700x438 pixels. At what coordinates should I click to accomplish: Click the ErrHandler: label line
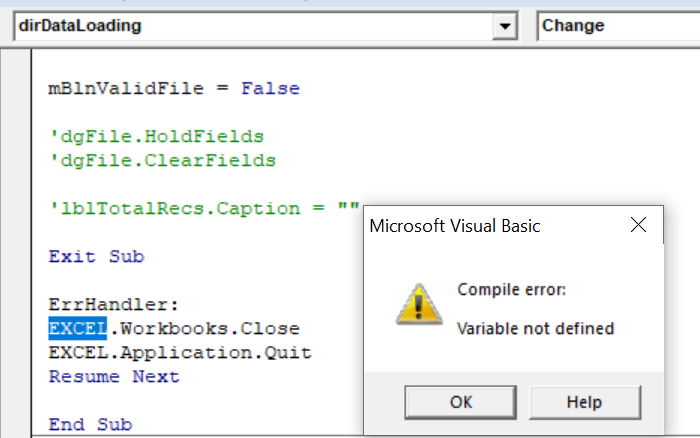coord(113,305)
